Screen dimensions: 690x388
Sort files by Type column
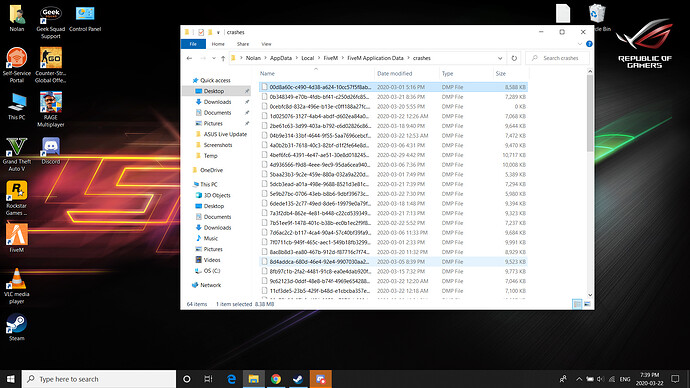(466, 73)
